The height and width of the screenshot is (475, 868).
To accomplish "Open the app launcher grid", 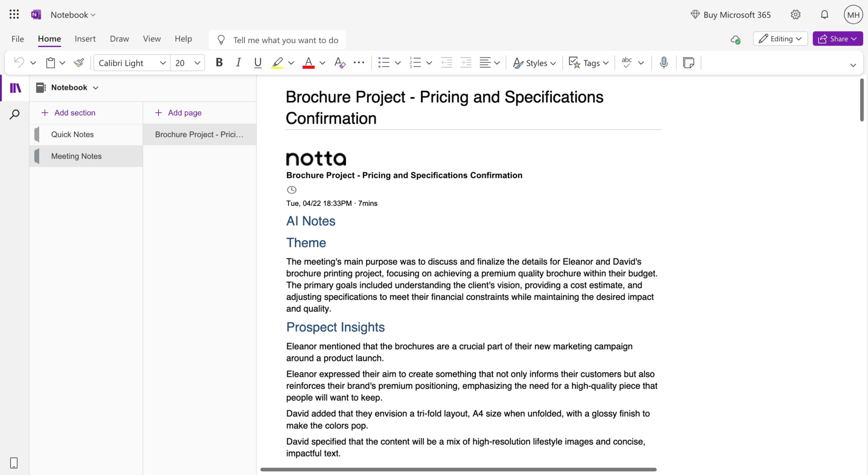I will tap(14, 15).
